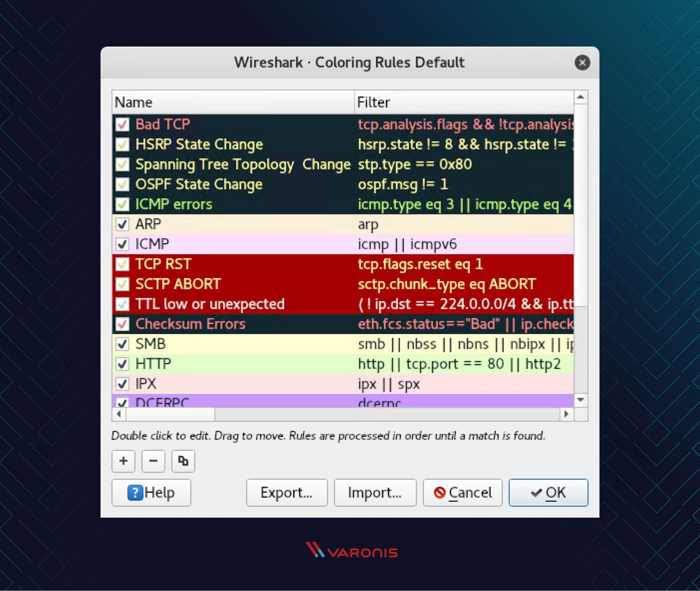The width and height of the screenshot is (700, 591).
Task: Select the SMB rule name
Action: click(x=150, y=344)
